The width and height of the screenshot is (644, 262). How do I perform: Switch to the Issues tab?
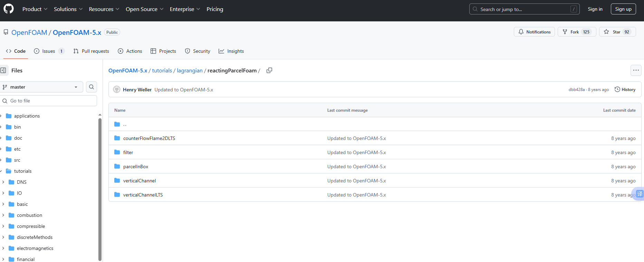(49, 51)
